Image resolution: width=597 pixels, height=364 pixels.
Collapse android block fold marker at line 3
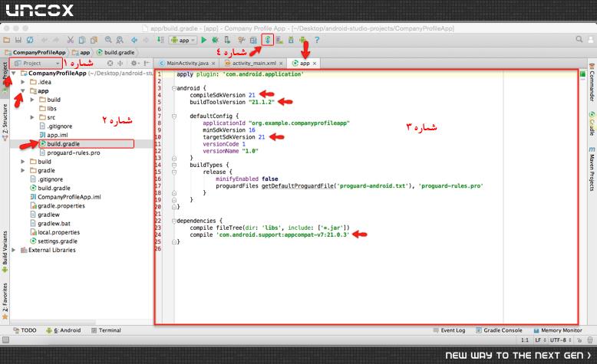point(173,88)
